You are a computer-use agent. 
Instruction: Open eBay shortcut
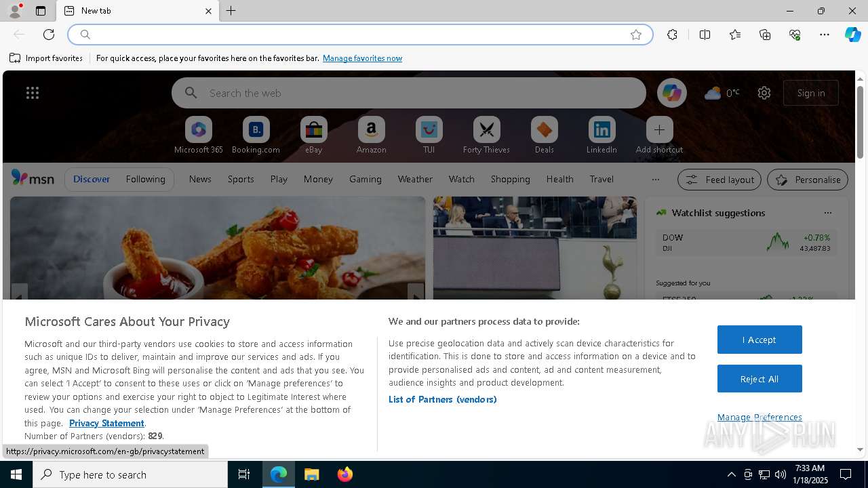pos(314,136)
